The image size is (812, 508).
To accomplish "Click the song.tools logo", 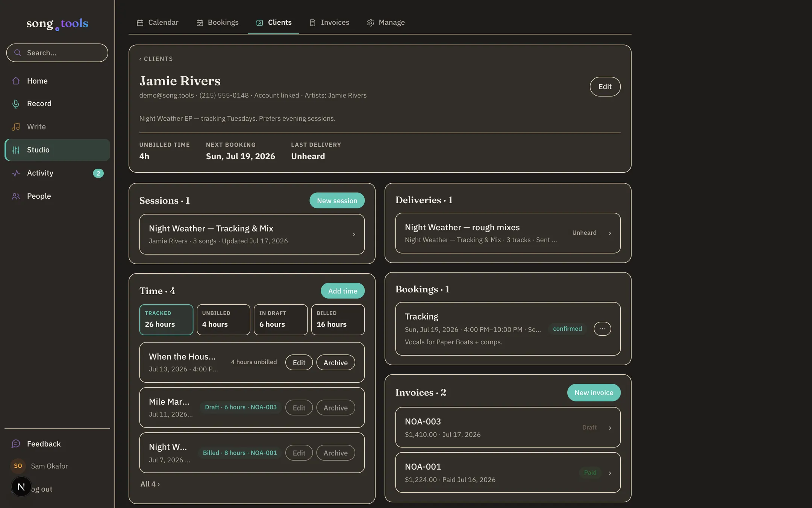I will (57, 24).
